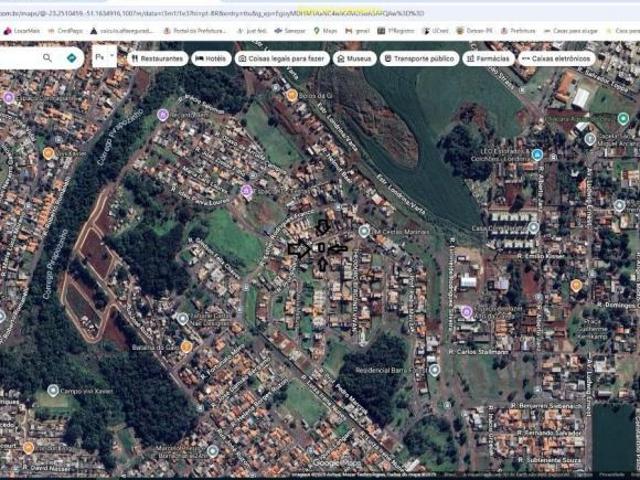Filter by Transporte público

[419, 59]
